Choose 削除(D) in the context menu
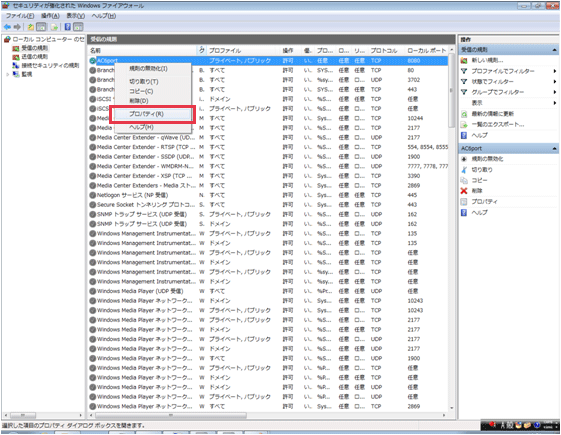 (x=153, y=101)
